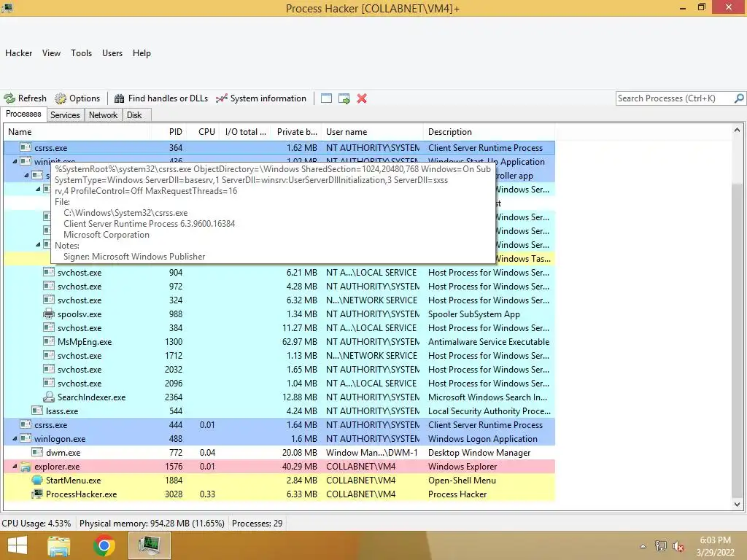Open Google Chrome from the taskbar
The image size is (747, 560).
pyautogui.click(x=104, y=545)
